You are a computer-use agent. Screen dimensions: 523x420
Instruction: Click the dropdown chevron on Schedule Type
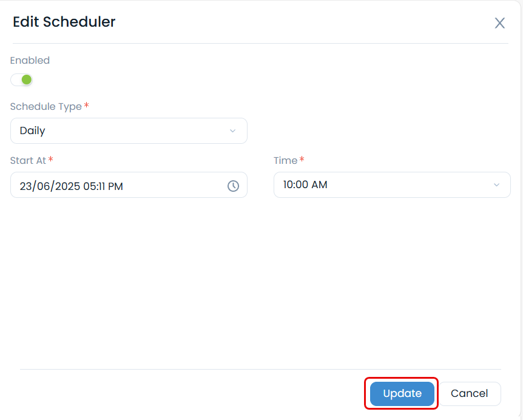(232, 130)
